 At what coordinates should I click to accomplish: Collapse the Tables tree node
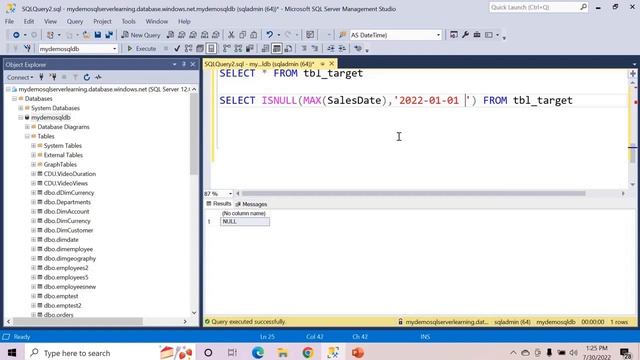(x=27, y=136)
